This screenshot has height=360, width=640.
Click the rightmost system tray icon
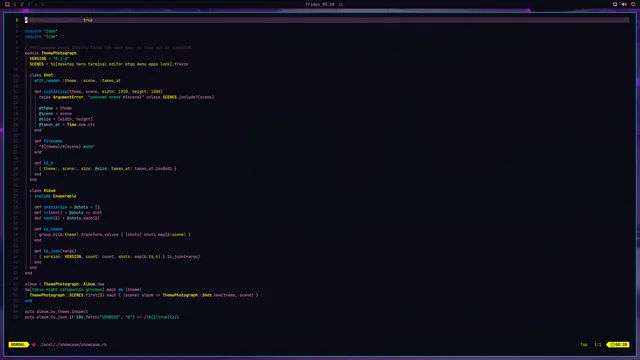633,4
